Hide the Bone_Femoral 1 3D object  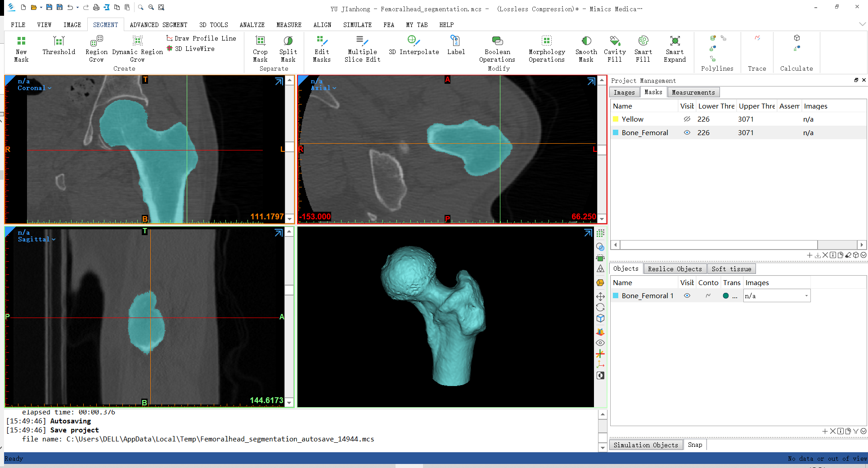(687, 296)
